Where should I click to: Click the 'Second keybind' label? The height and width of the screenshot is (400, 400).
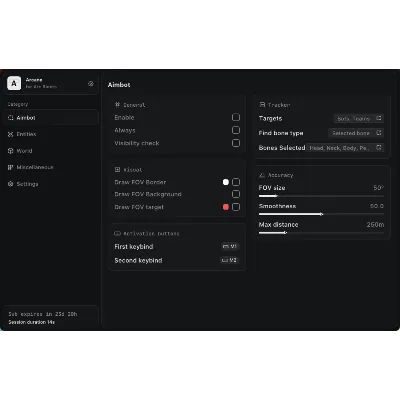coord(138,260)
